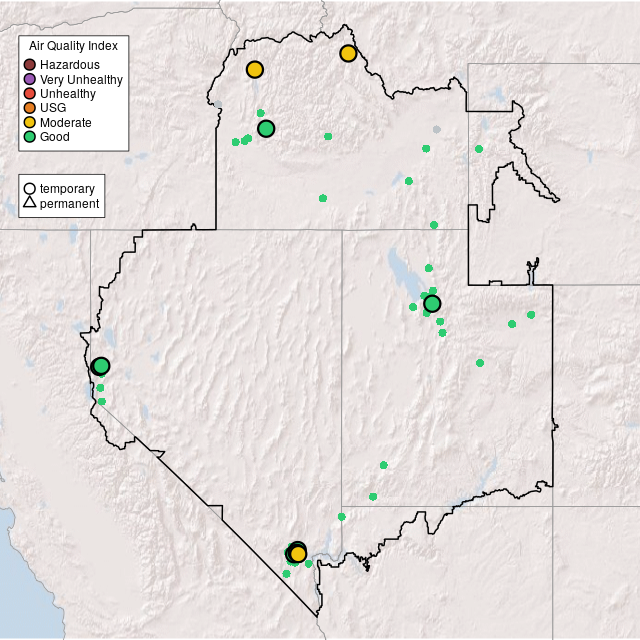640x640 pixels.
Task: Click the Hazardous maroon swatch in the legend
Action: [x=30, y=65]
